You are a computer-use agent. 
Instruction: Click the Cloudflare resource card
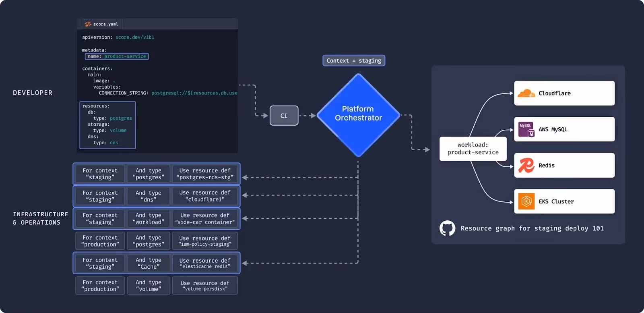point(564,93)
